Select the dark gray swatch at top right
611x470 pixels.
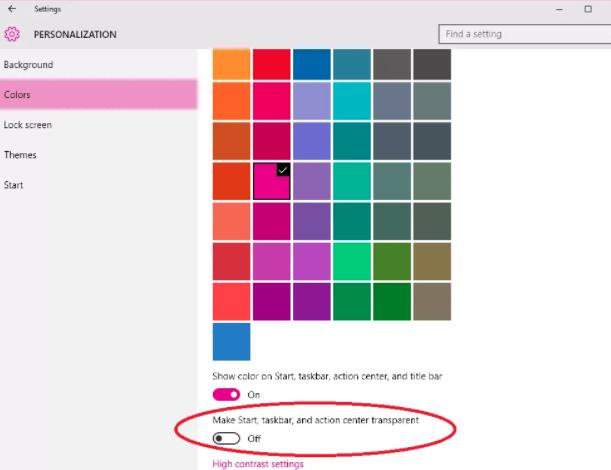431,63
